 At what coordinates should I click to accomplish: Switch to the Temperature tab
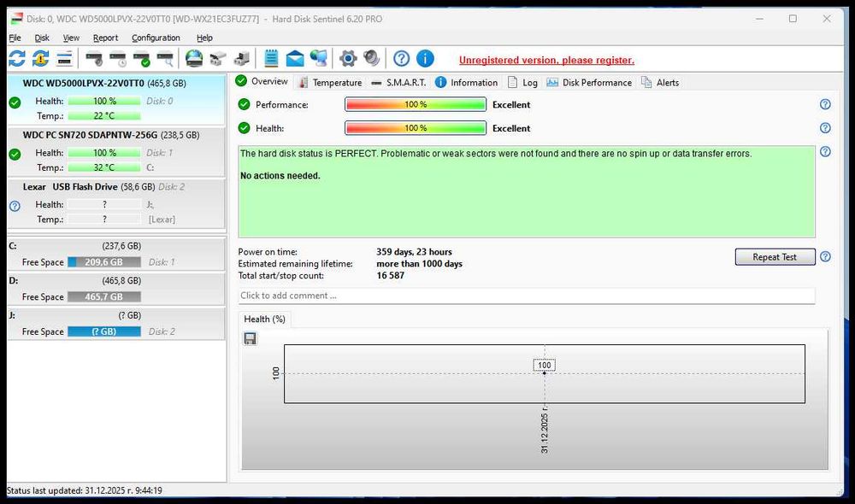pyautogui.click(x=330, y=82)
